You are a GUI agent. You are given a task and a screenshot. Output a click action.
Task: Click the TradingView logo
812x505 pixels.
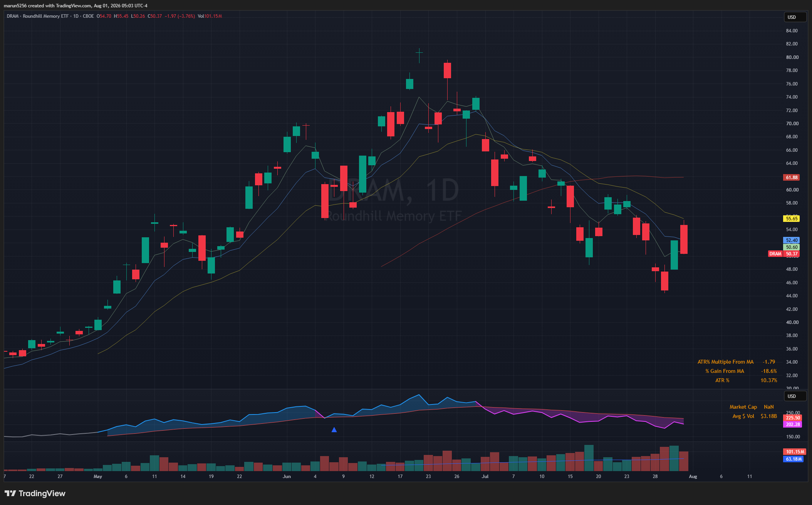[x=35, y=493]
